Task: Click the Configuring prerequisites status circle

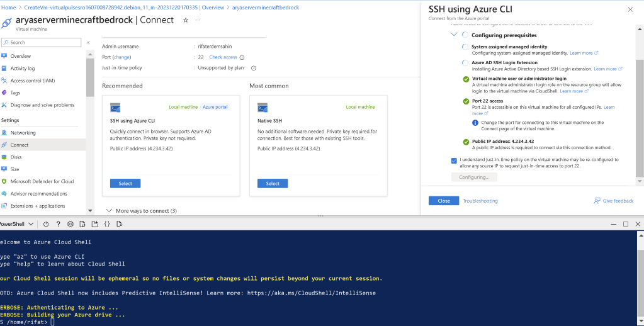Action: click(465, 35)
